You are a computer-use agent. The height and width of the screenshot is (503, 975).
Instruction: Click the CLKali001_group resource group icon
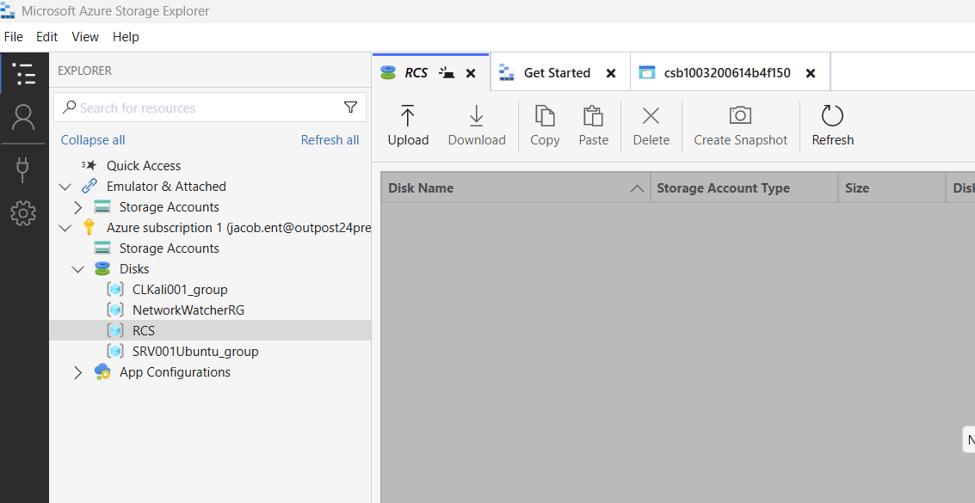[115, 289]
